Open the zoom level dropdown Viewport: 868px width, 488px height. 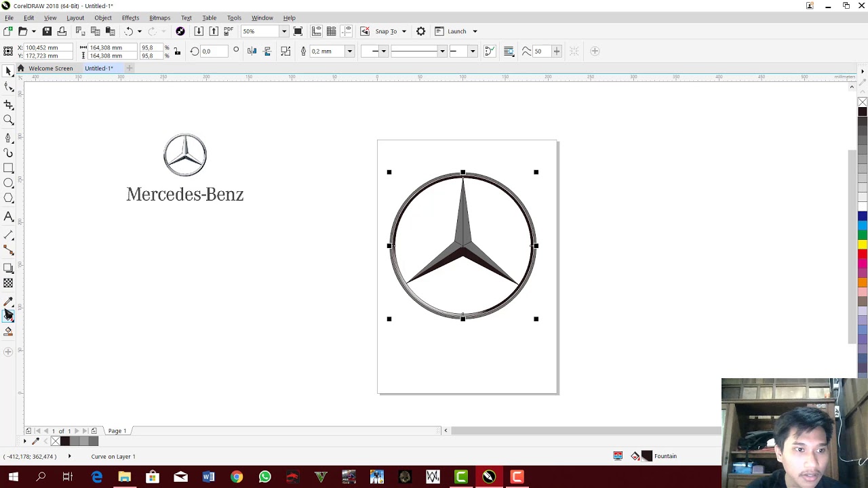(x=283, y=31)
